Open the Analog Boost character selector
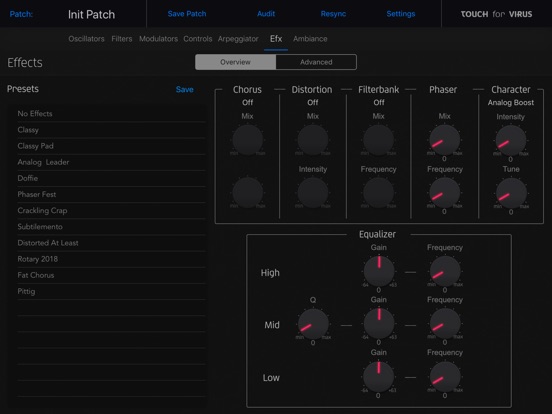This screenshot has height=414, width=552. pyautogui.click(x=510, y=102)
